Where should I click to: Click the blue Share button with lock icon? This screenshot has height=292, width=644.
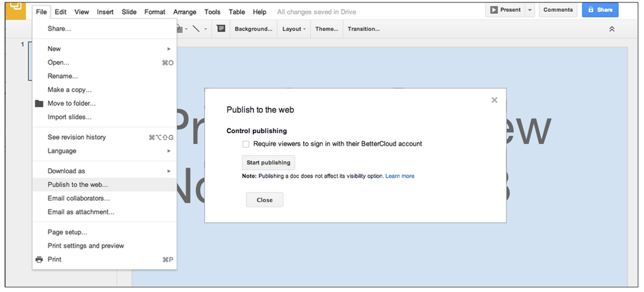point(600,10)
